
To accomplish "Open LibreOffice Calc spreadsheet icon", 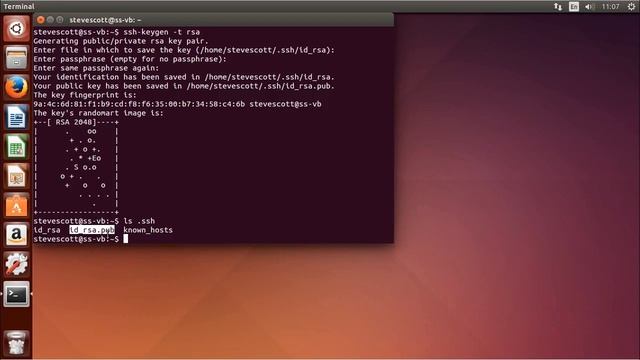I will point(16,147).
